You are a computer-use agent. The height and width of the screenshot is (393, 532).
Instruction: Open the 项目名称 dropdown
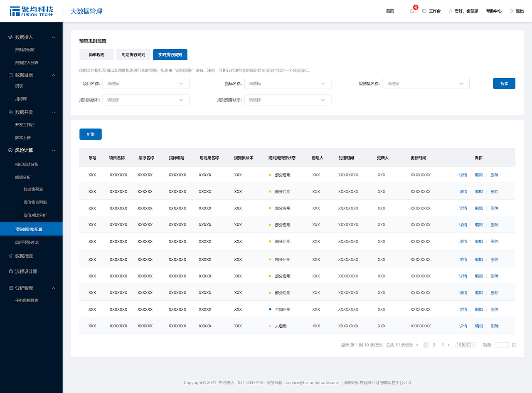click(146, 84)
